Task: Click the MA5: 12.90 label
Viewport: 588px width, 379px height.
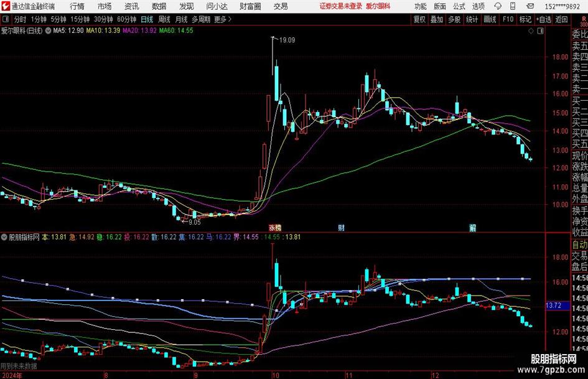Action: [68, 30]
